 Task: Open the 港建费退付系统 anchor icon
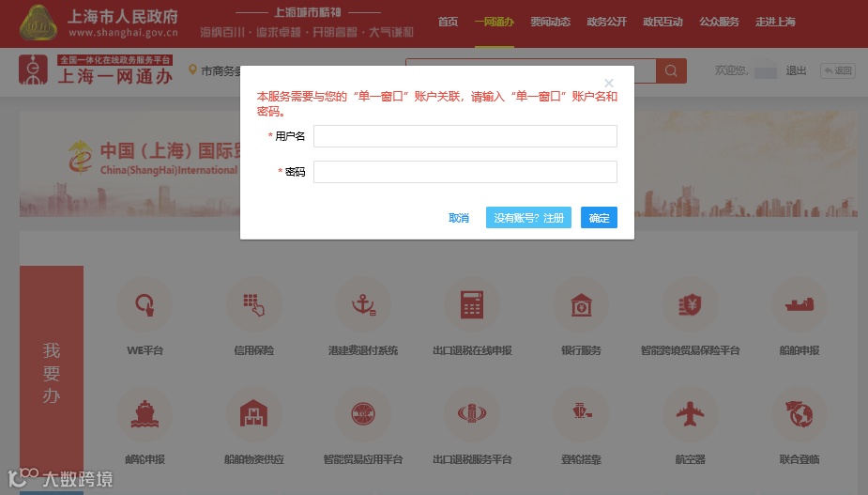point(363,305)
